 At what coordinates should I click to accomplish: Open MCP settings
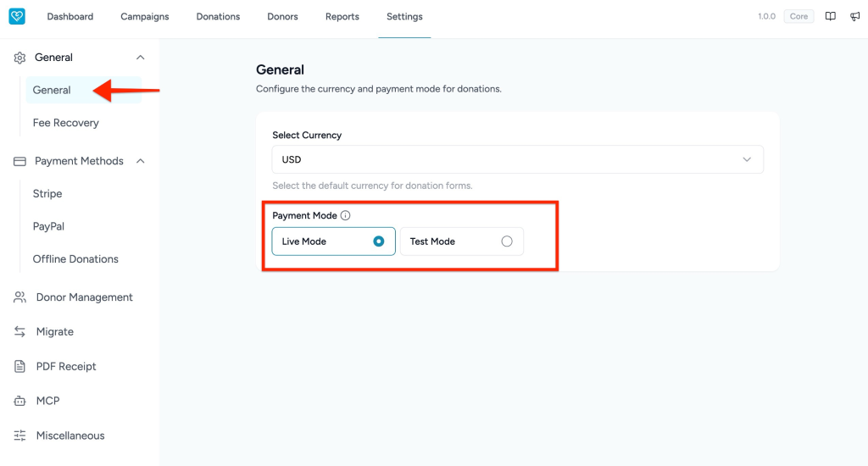click(47, 401)
